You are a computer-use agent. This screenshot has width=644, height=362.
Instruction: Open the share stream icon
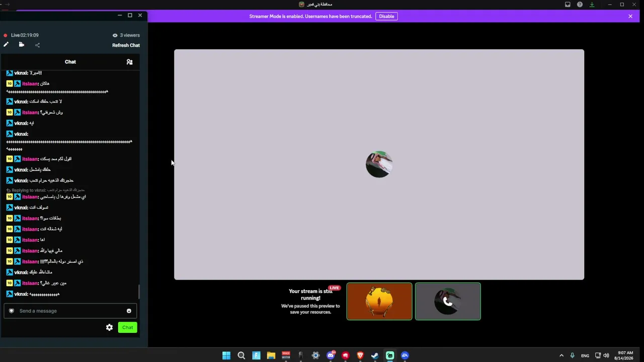point(37,45)
